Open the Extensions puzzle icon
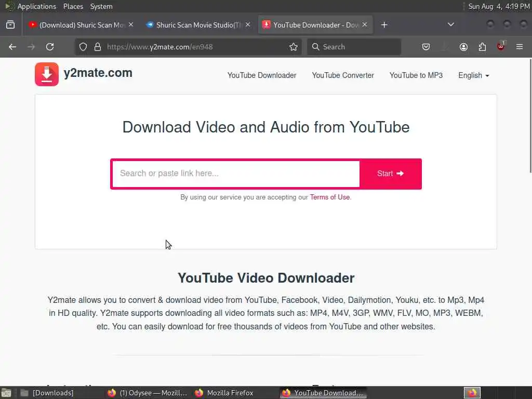The width and height of the screenshot is (532, 399). pyautogui.click(x=482, y=47)
